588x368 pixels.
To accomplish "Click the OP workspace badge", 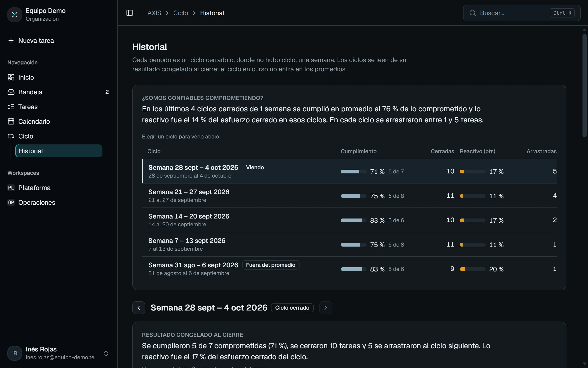I will pyautogui.click(x=11, y=202).
